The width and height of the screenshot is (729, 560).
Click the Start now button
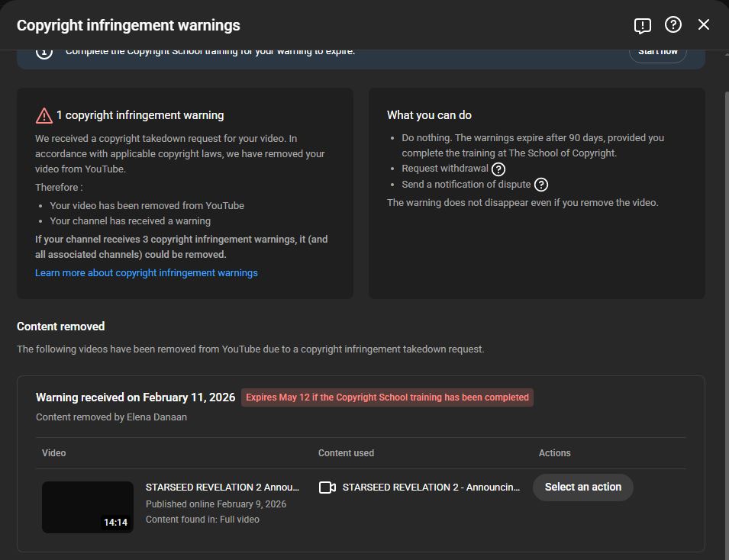[x=657, y=53]
